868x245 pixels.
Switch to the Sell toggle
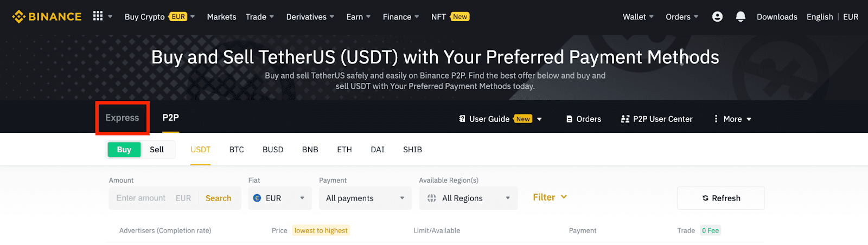(x=157, y=150)
